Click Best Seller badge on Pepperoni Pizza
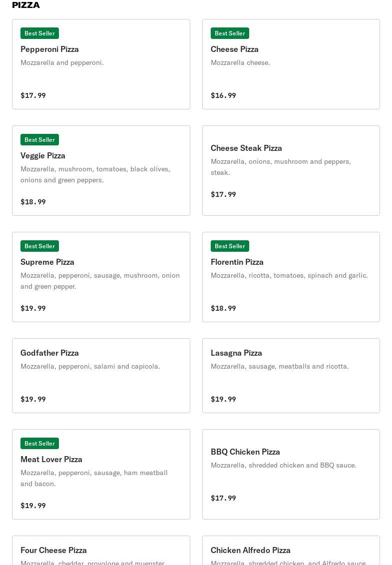Viewport: 392px width, 565px height. coord(39,33)
